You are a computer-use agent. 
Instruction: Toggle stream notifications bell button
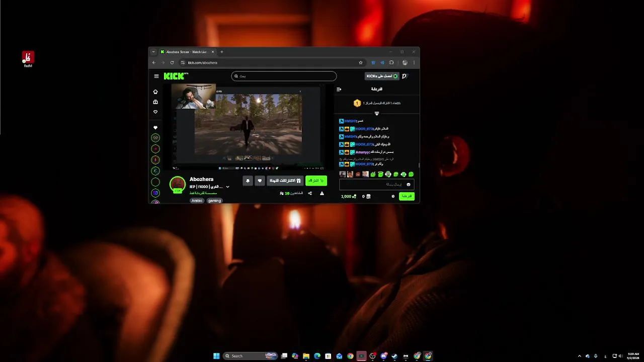pos(248,180)
